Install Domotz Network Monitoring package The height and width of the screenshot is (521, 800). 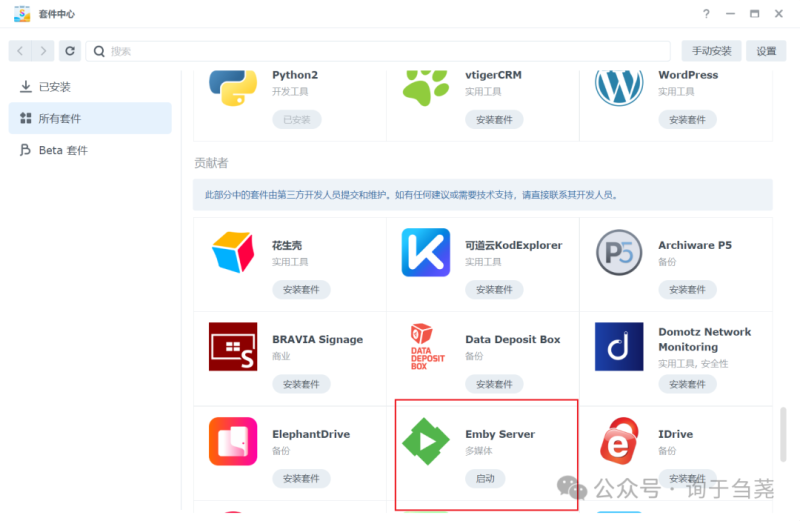click(687, 384)
